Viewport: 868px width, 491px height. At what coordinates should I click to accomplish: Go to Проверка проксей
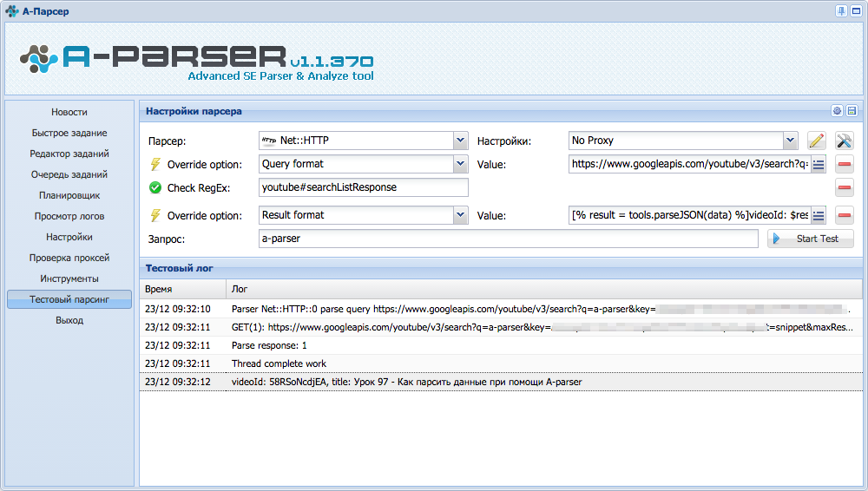(x=69, y=258)
